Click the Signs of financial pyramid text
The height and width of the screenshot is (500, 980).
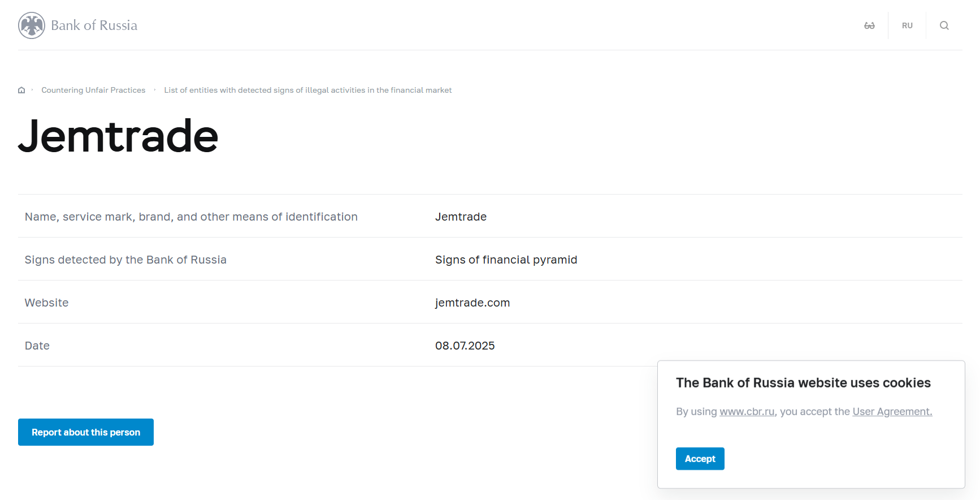coord(506,260)
